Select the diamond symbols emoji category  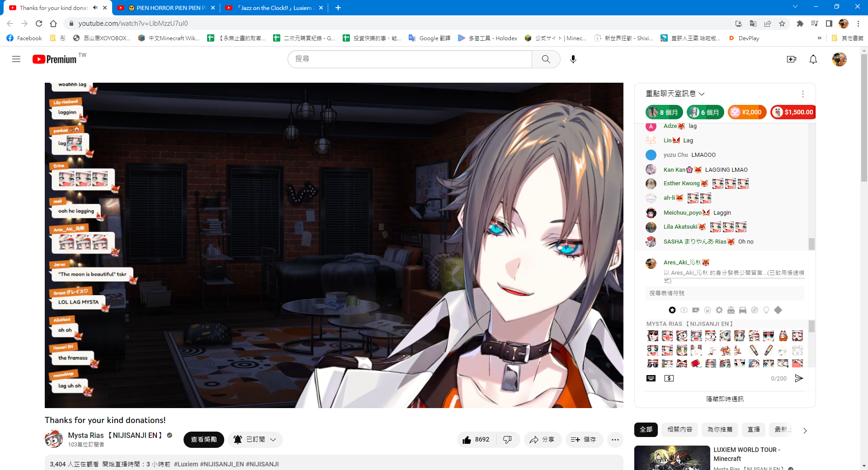pyautogui.click(x=778, y=310)
